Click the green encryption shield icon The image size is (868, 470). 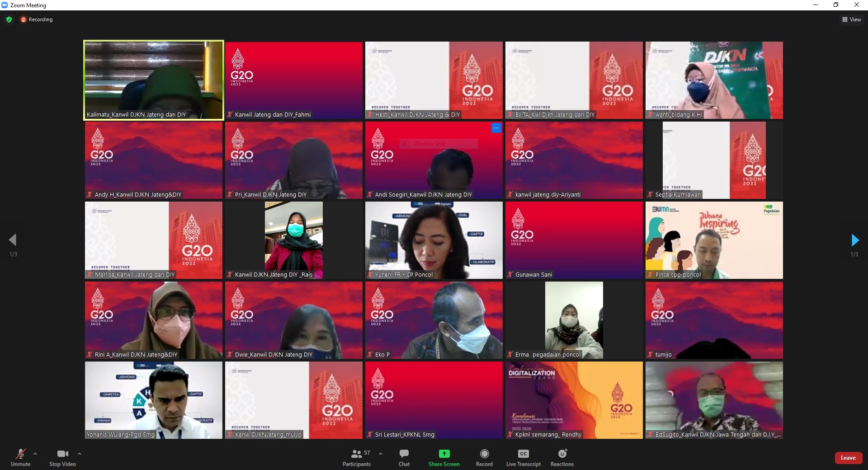coord(9,19)
